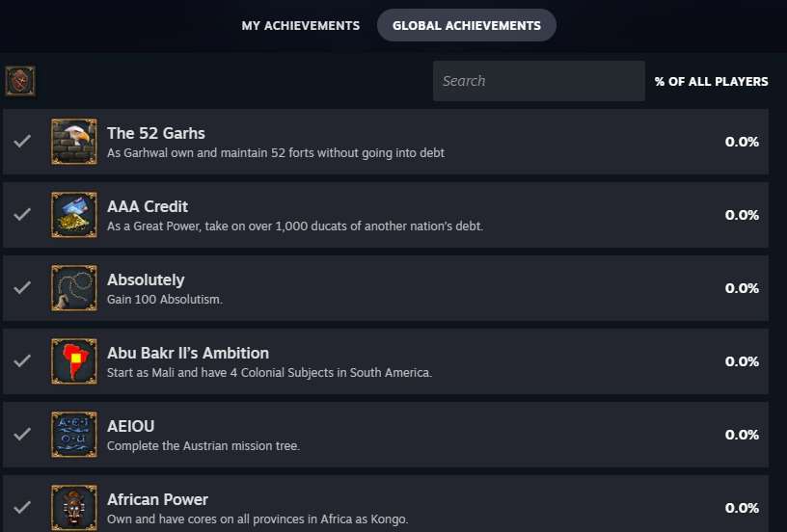The width and height of the screenshot is (787, 532).
Task: Click description "Complete the Austrian mission tree."
Action: pyautogui.click(x=204, y=446)
